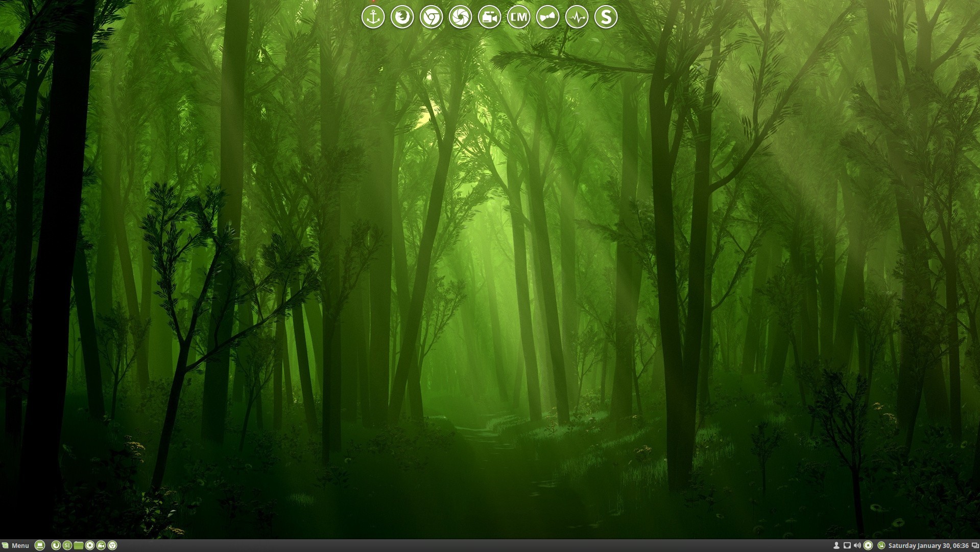980x552 pixels.
Task: Open the volume control in system tray
Action: click(857, 545)
